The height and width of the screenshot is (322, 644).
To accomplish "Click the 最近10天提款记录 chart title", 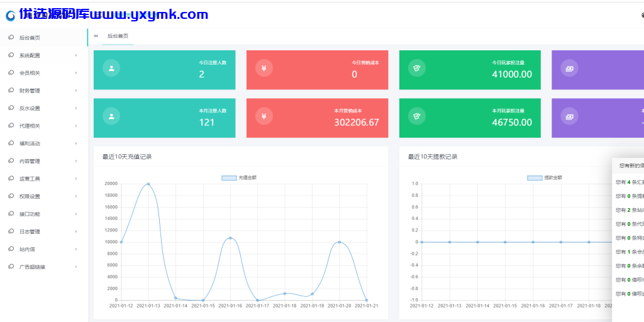I will point(433,157).
